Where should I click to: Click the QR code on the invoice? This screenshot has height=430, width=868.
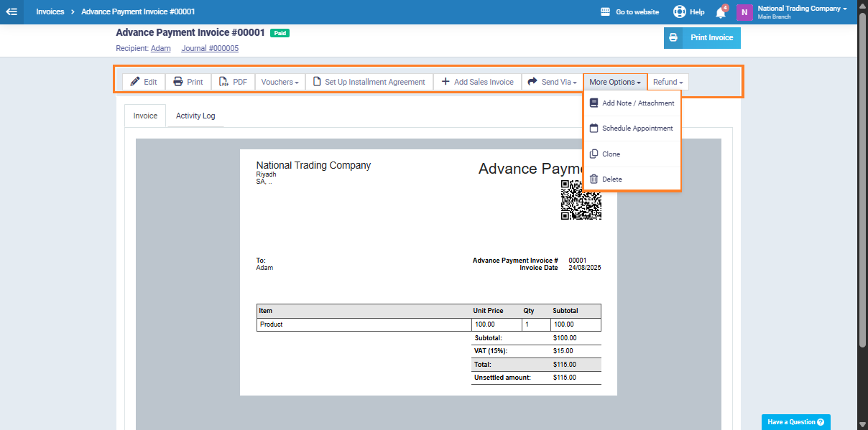click(581, 200)
